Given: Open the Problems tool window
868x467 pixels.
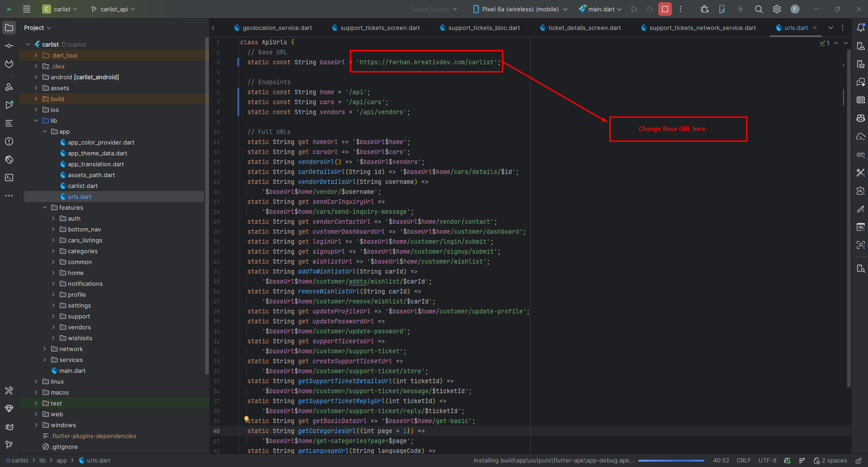Looking at the screenshot, I should point(9,141).
